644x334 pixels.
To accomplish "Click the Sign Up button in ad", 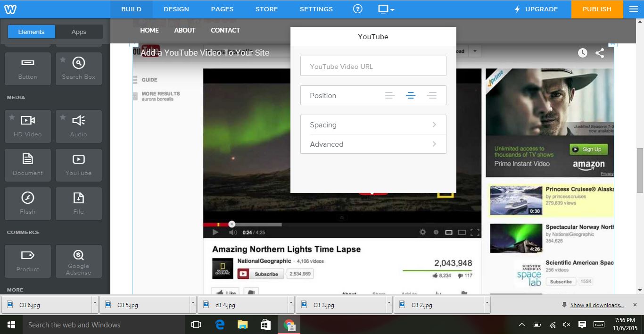I will coord(589,150).
